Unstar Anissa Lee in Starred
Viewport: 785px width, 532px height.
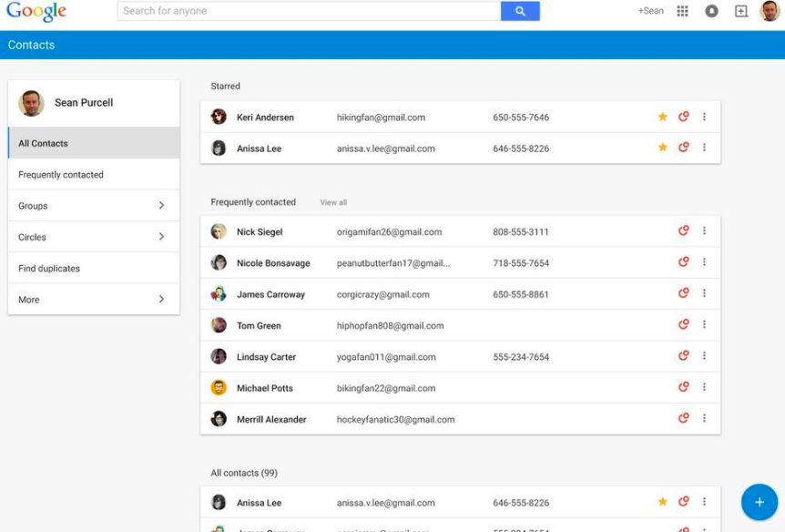tap(662, 148)
